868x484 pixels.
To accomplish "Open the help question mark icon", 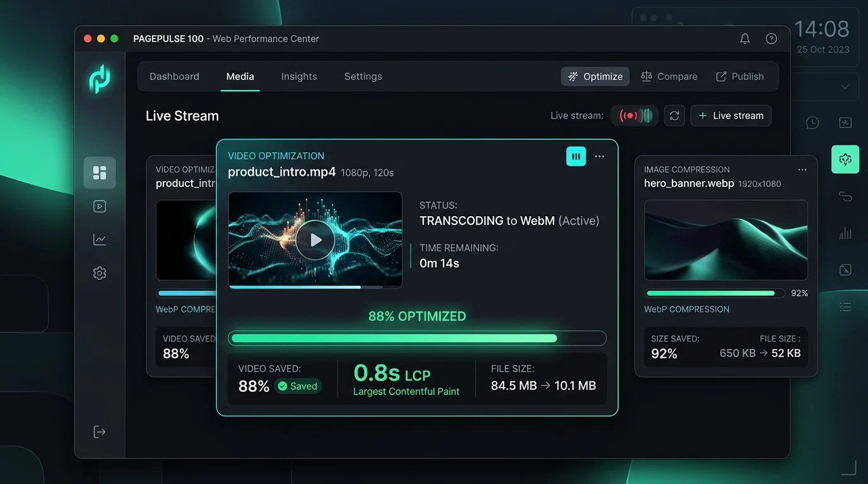I will point(771,38).
